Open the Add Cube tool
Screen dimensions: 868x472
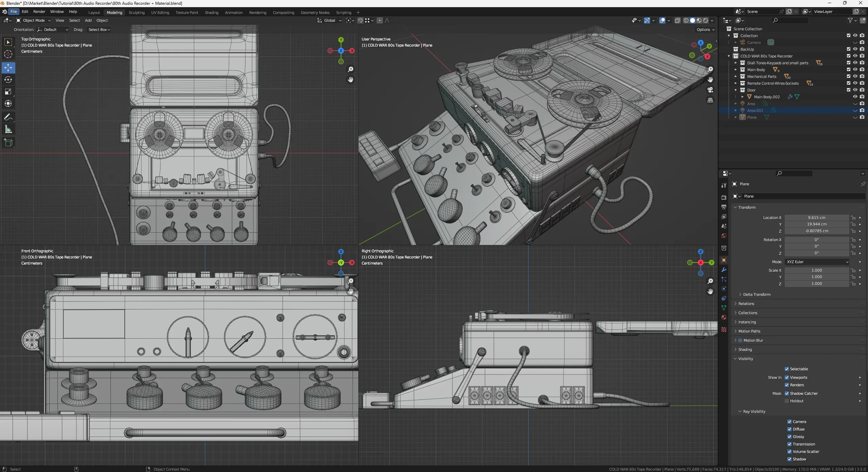pyautogui.click(x=8, y=142)
